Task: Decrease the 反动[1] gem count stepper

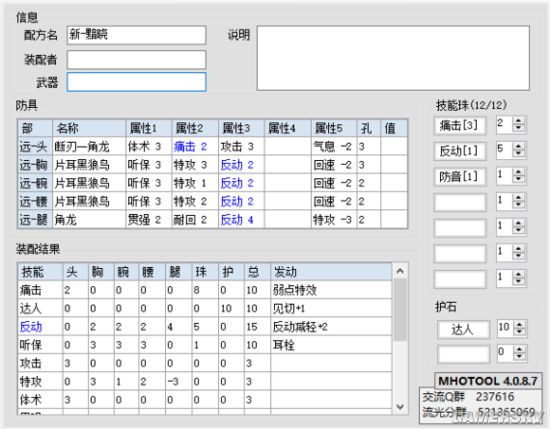Action: pos(518,155)
